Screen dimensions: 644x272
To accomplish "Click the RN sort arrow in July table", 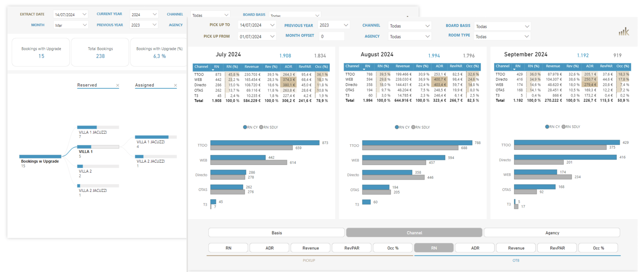I will coord(213,70).
